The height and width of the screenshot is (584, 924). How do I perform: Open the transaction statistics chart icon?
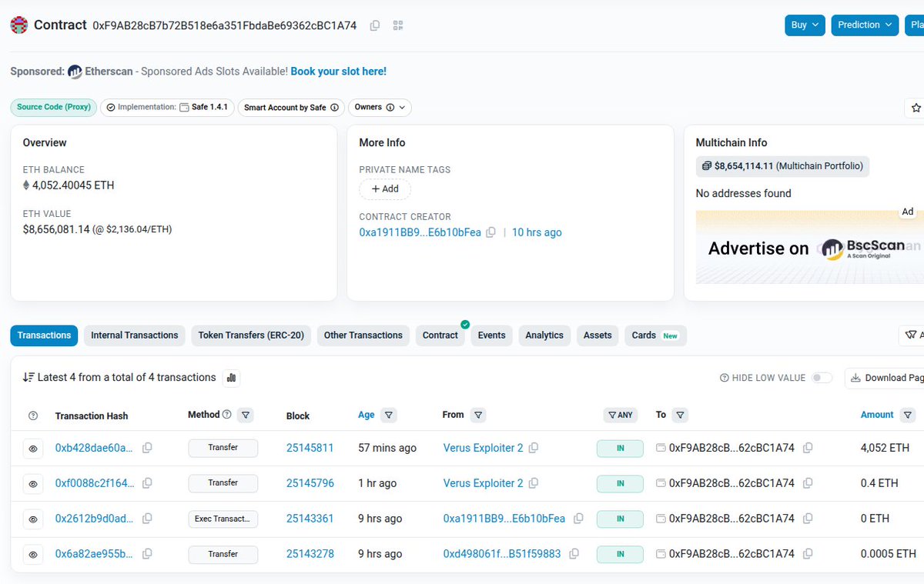point(231,378)
